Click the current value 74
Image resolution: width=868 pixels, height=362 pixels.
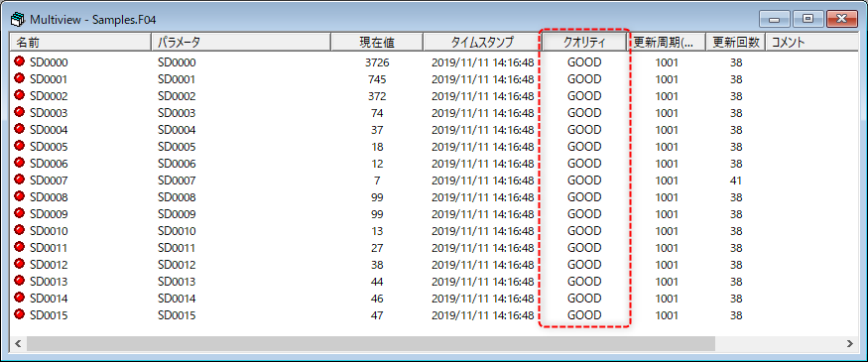377,113
